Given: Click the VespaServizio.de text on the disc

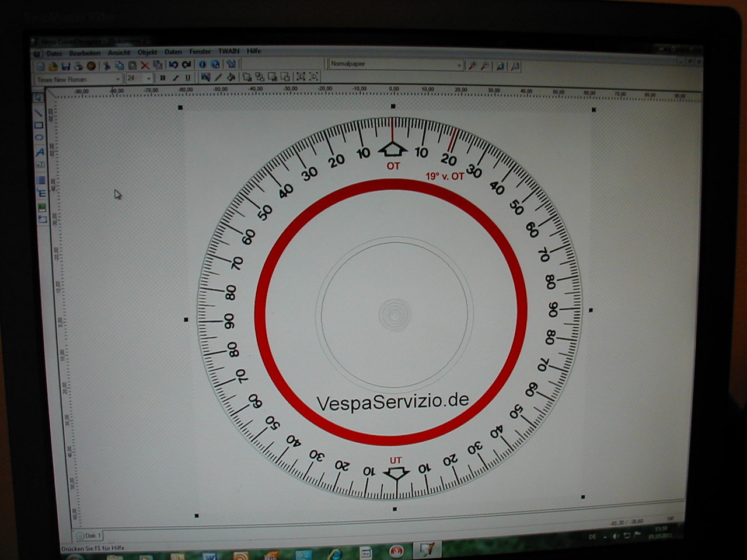Looking at the screenshot, I should pyautogui.click(x=392, y=401).
